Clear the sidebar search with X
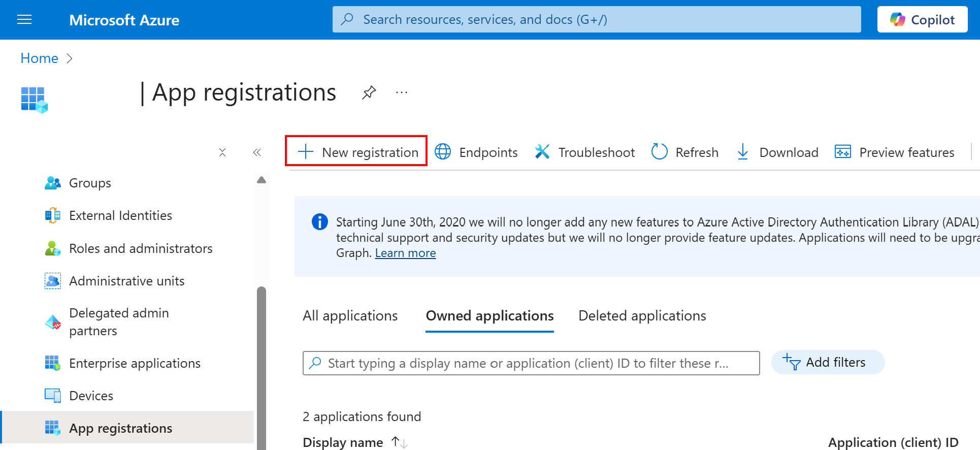The image size is (980, 450). point(222,152)
